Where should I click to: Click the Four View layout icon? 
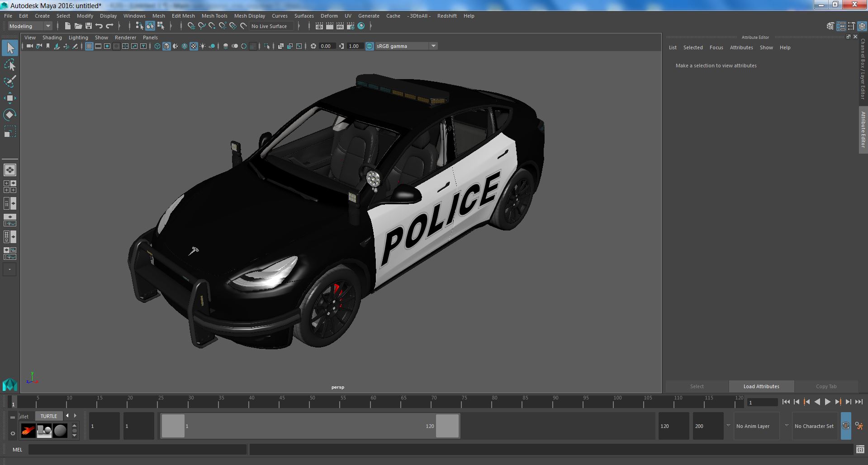pyautogui.click(x=10, y=187)
